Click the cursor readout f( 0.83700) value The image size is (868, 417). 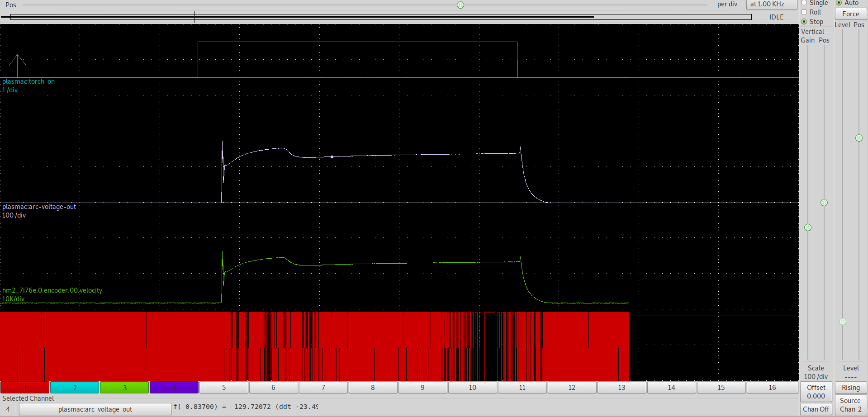tap(246, 407)
